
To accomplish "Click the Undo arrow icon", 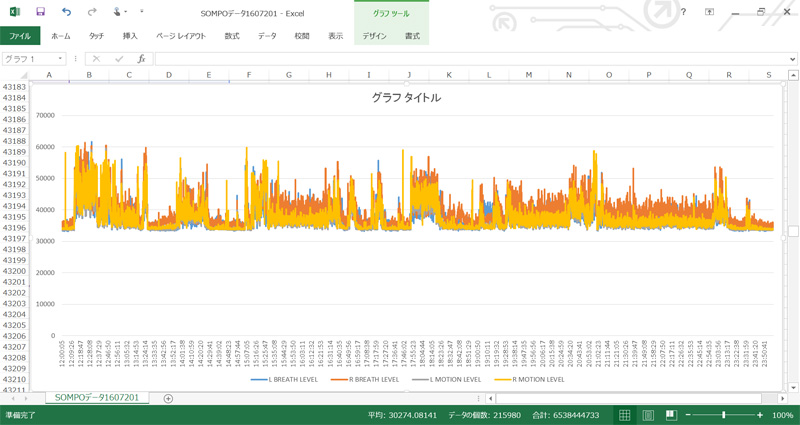I will [x=66, y=12].
